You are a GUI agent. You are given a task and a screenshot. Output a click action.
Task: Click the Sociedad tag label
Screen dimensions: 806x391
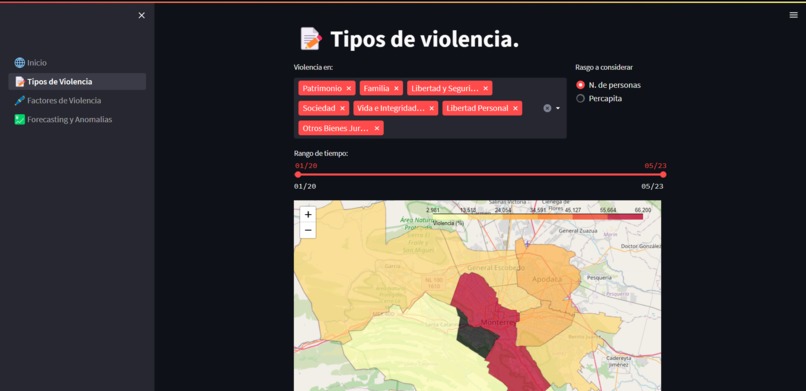click(319, 108)
